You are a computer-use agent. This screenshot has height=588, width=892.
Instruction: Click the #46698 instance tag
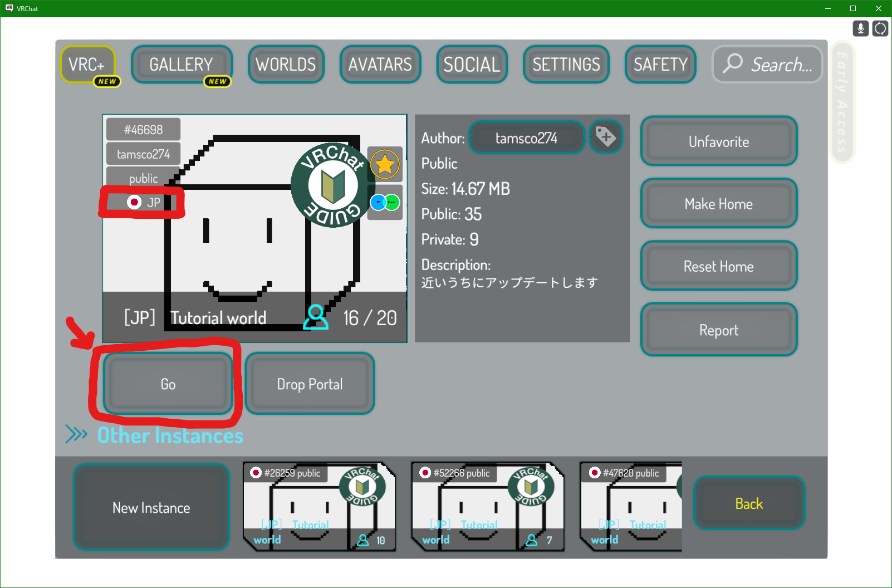(143, 129)
